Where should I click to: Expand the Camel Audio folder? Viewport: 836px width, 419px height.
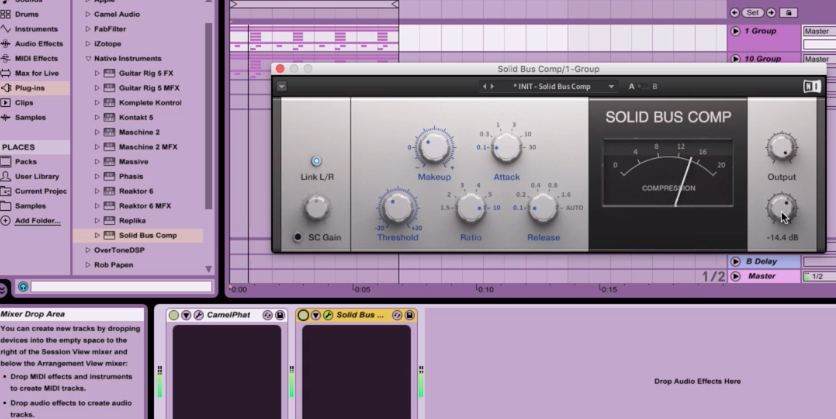pyautogui.click(x=88, y=14)
